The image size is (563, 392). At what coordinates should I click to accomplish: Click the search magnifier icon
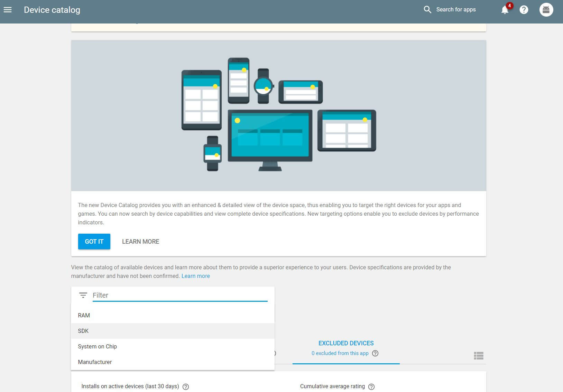pyautogui.click(x=427, y=10)
